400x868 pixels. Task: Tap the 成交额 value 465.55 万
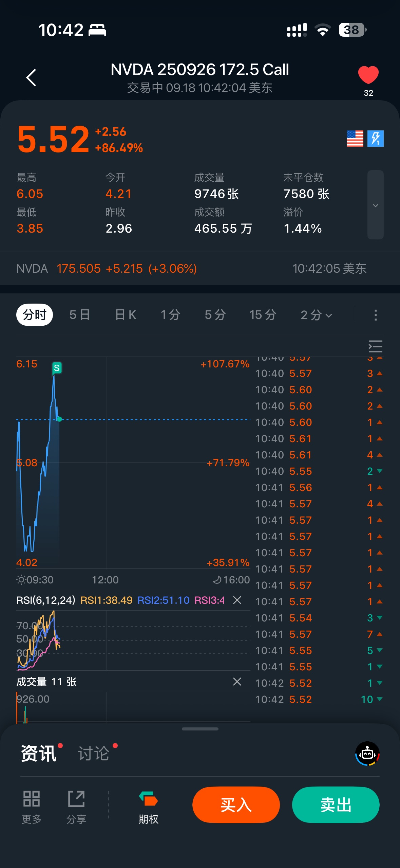[x=223, y=229]
